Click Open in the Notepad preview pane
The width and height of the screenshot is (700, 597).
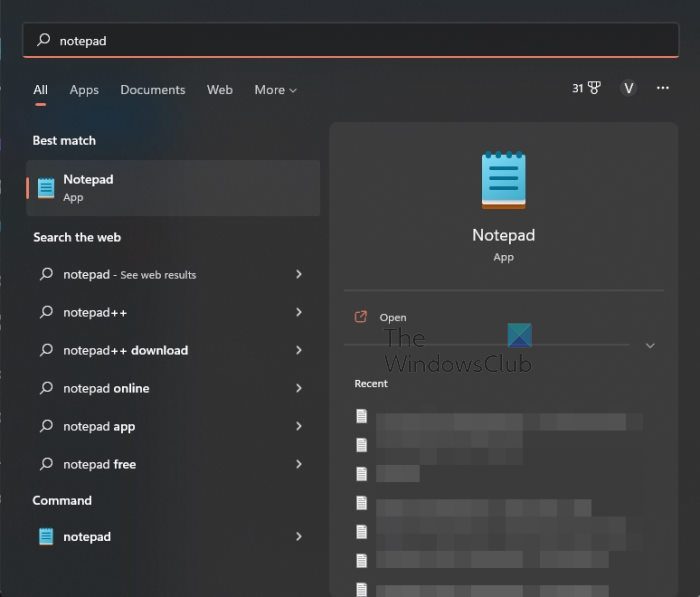[x=393, y=317]
